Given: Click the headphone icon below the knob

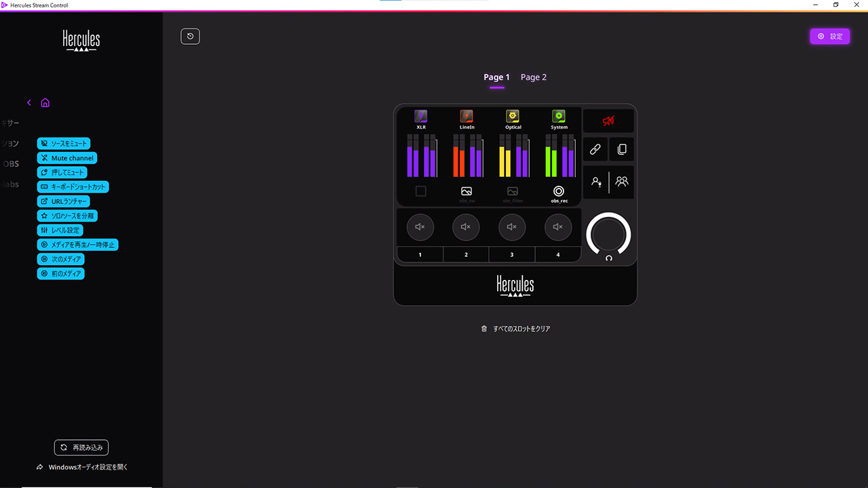Looking at the screenshot, I should pos(609,258).
